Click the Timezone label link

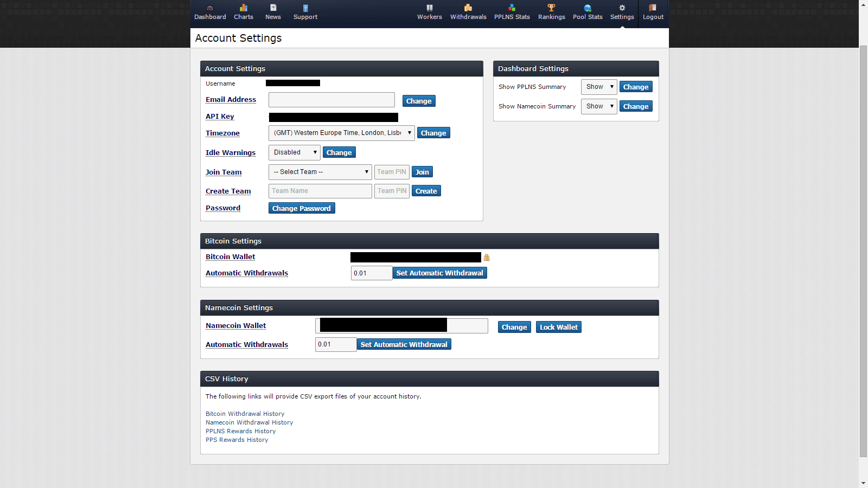(222, 133)
